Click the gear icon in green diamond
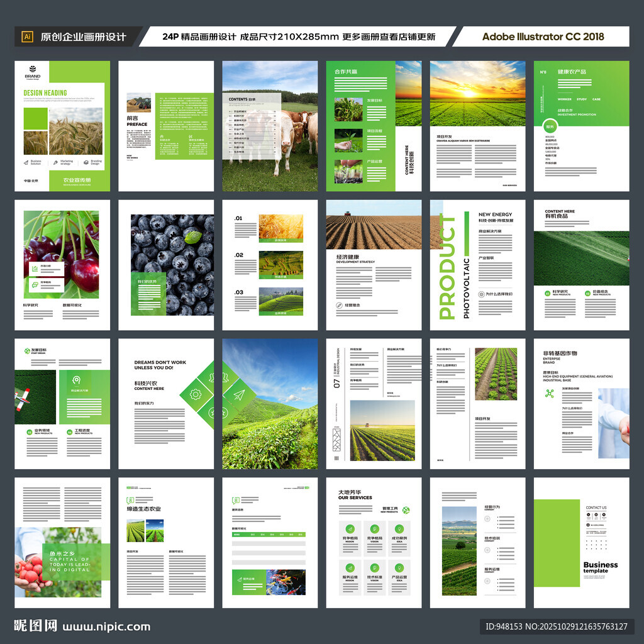Viewport: 644px width, 644px height. click(x=196, y=395)
